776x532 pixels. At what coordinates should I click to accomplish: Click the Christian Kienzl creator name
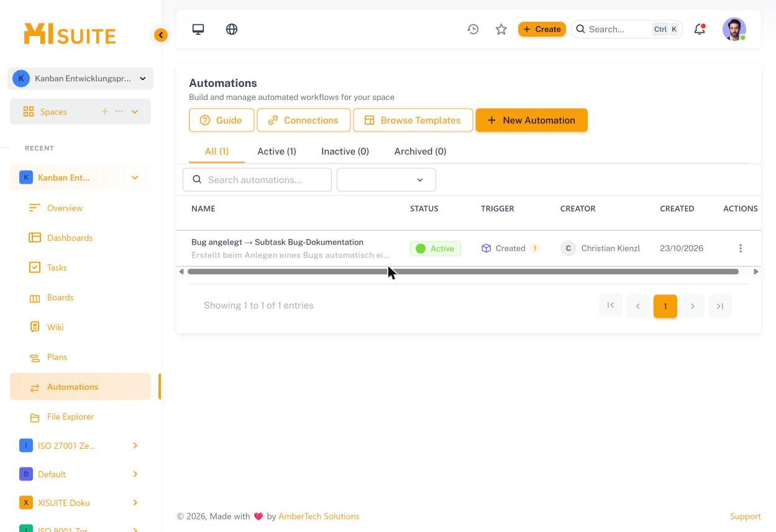click(x=611, y=248)
